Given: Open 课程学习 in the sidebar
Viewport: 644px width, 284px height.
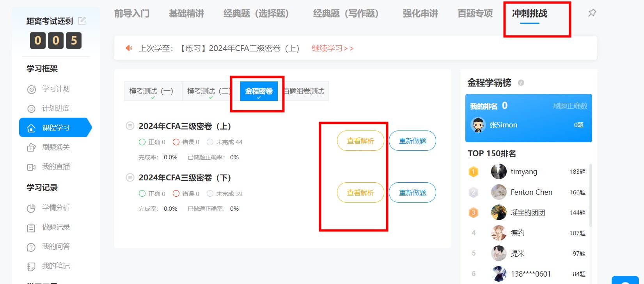Looking at the screenshot, I should (56, 127).
